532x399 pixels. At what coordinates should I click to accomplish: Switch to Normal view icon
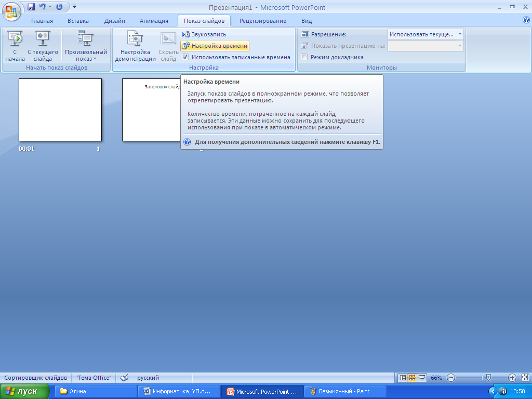point(403,378)
